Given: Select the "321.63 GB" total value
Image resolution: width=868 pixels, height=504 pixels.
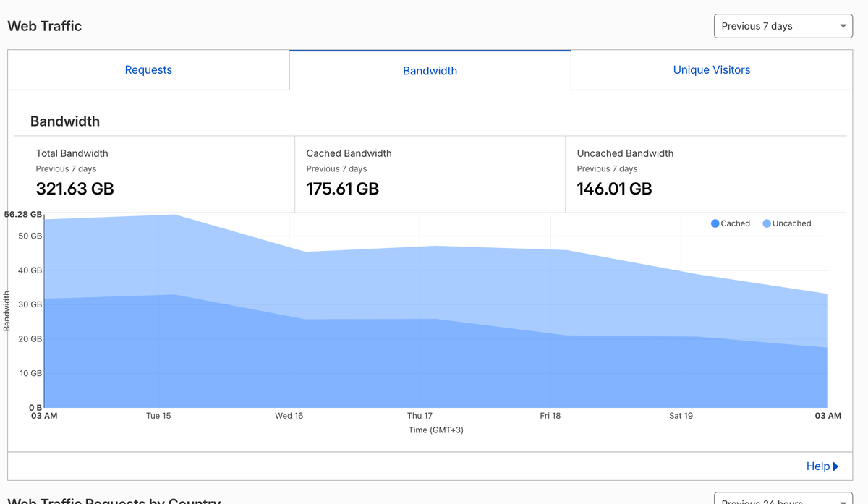Looking at the screenshot, I should point(75,189).
